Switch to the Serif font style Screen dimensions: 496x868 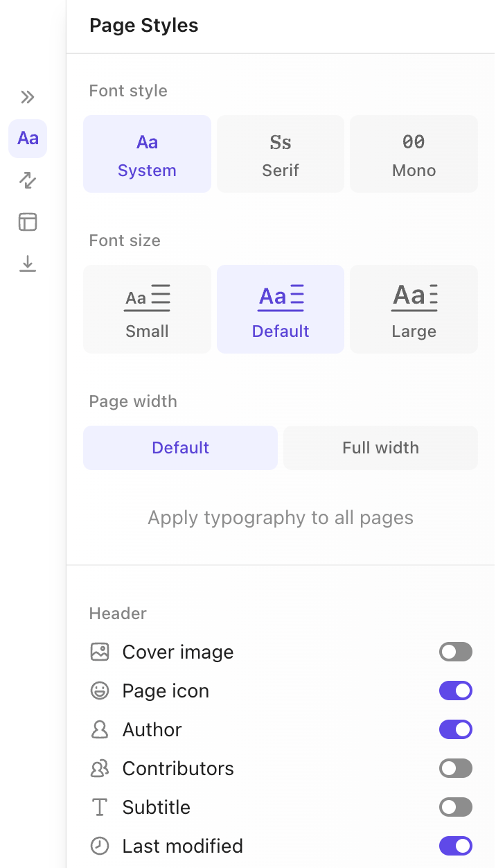[x=280, y=153]
